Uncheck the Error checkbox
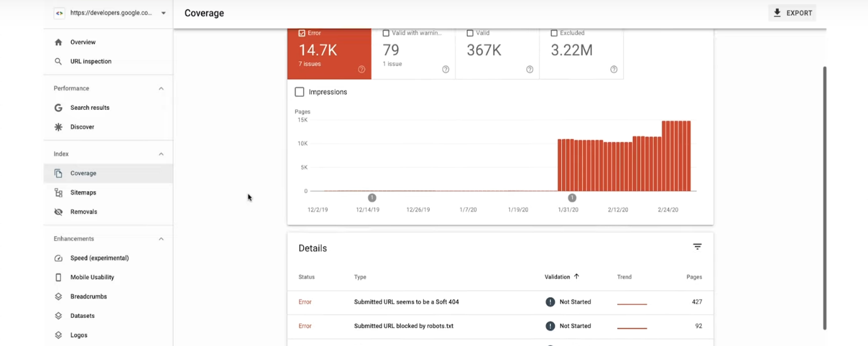Viewport: 868px width, 346px height. (302, 33)
